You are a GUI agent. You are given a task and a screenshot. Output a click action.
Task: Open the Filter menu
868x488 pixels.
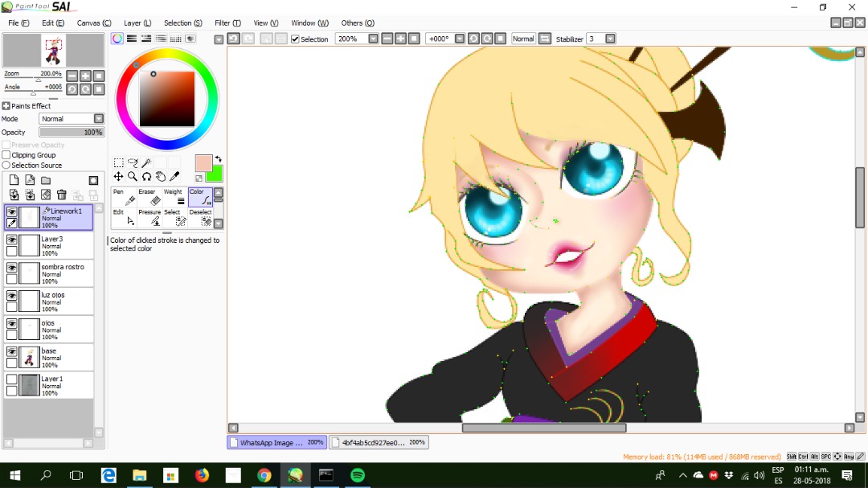pyautogui.click(x=227, y=23)
